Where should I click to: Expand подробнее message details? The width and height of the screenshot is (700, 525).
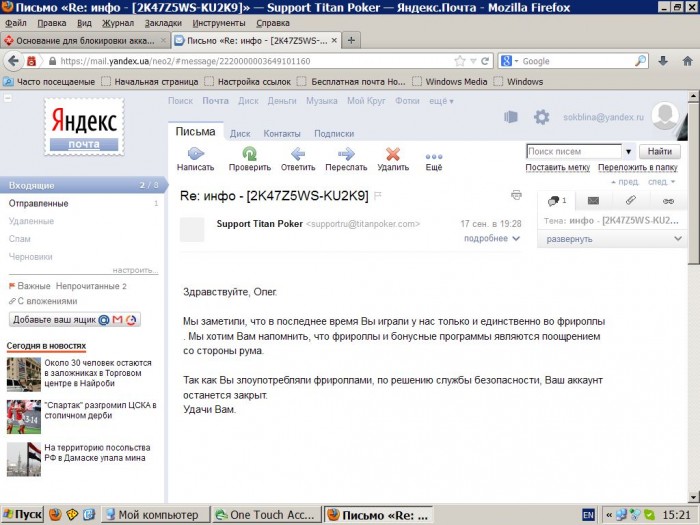tap(492, 238)
